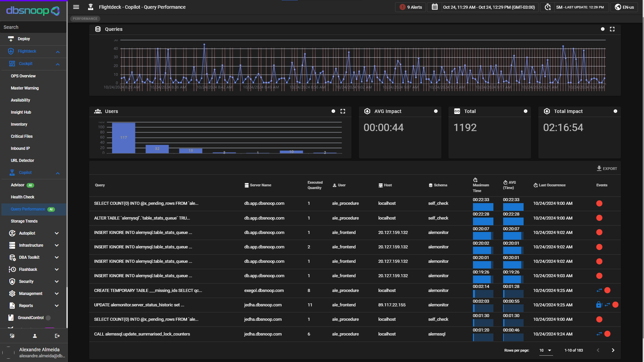The image size is (644, 362).
Task: Click the 117 bar in Users chart
Action: (123, 138)
